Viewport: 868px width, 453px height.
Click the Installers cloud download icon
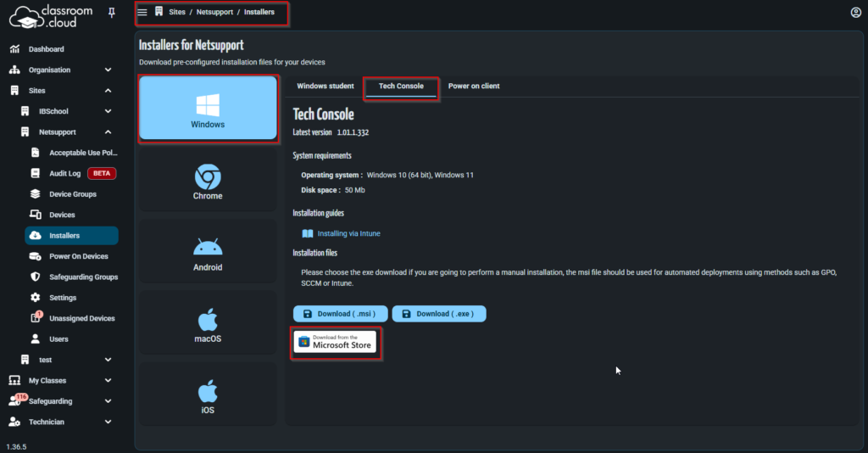pos(36,235)
